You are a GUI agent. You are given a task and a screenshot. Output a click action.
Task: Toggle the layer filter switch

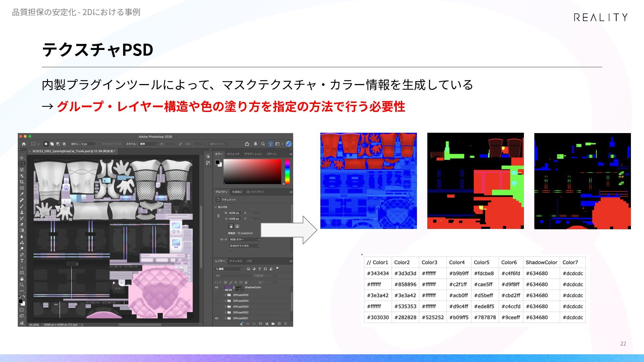(277, 268)
